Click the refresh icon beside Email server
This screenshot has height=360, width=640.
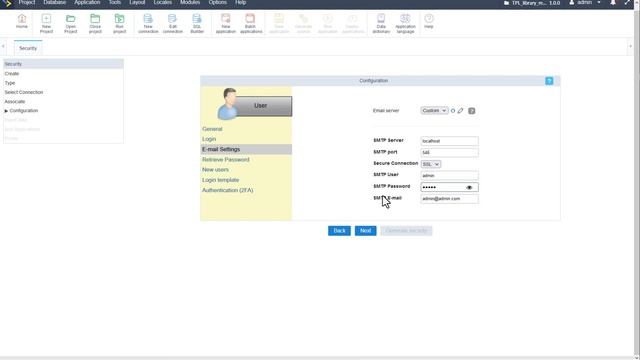(x=453, y=111)
